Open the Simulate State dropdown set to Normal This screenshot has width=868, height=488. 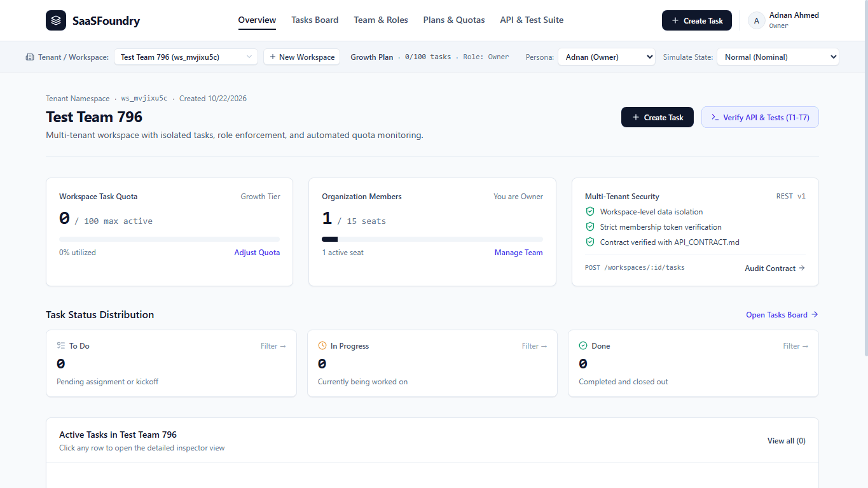tap(778, 57)
